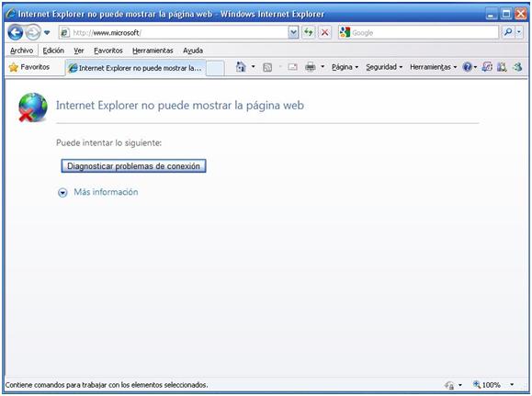Open the Archivo menu
The image size is (532, 396).
21,51
